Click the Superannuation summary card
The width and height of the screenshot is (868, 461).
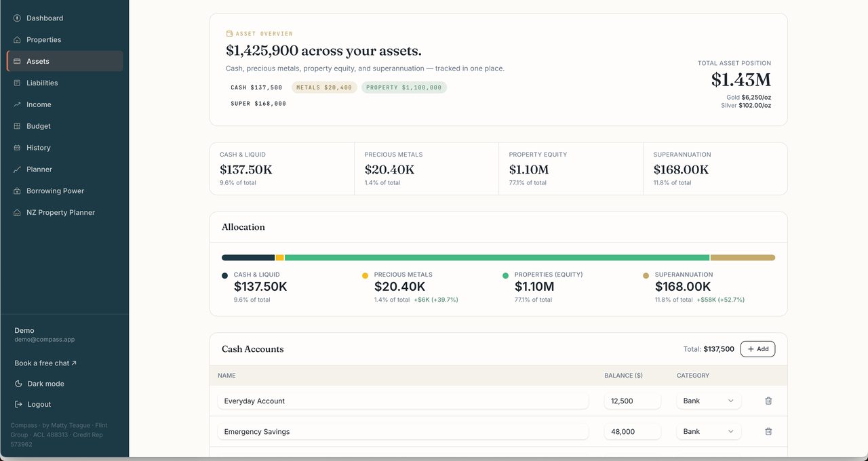pyautogui.click(x=715, y=169)
